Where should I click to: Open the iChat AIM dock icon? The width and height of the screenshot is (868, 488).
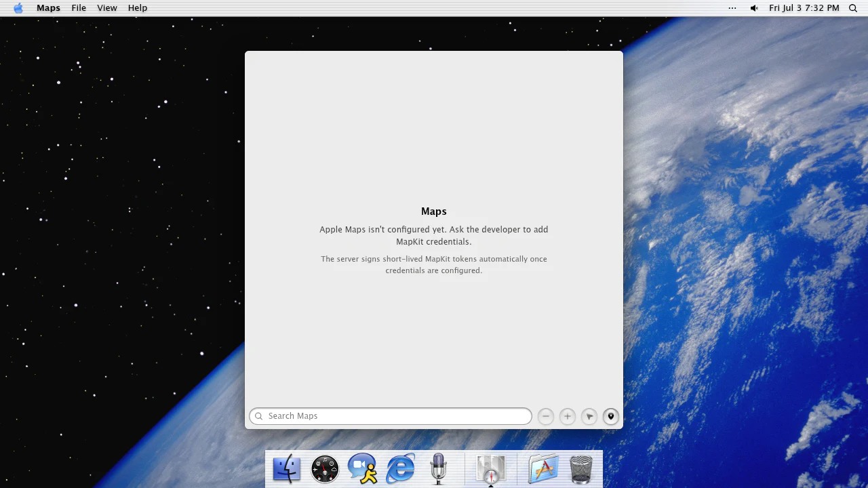pos(363,468)
